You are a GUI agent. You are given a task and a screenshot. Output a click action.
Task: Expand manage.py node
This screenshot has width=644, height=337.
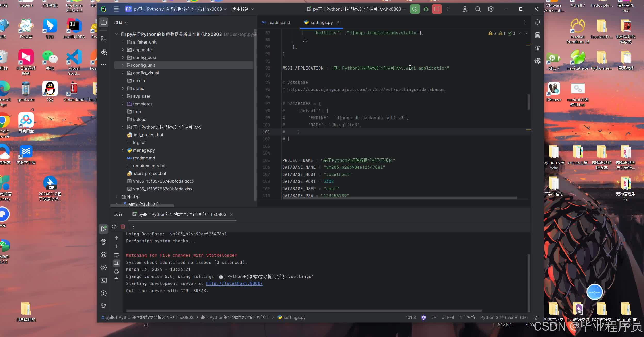click(x=123, y=150)
